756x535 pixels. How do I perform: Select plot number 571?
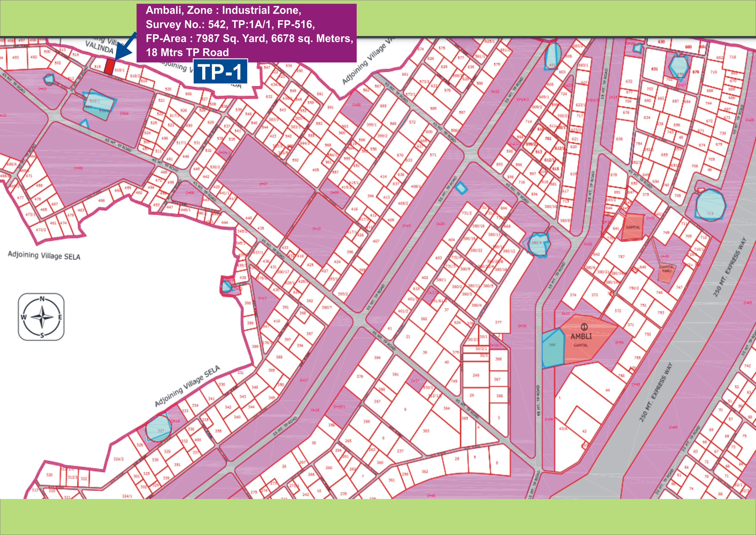[433, 155]
